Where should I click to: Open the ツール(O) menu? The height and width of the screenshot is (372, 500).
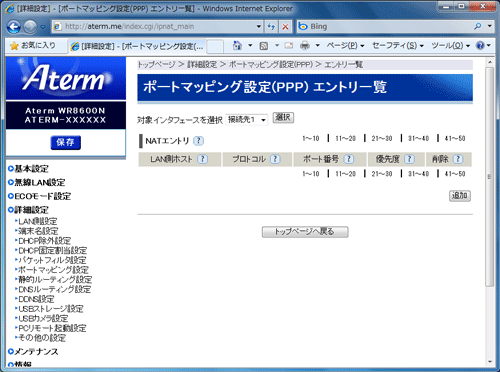[450, 45]
